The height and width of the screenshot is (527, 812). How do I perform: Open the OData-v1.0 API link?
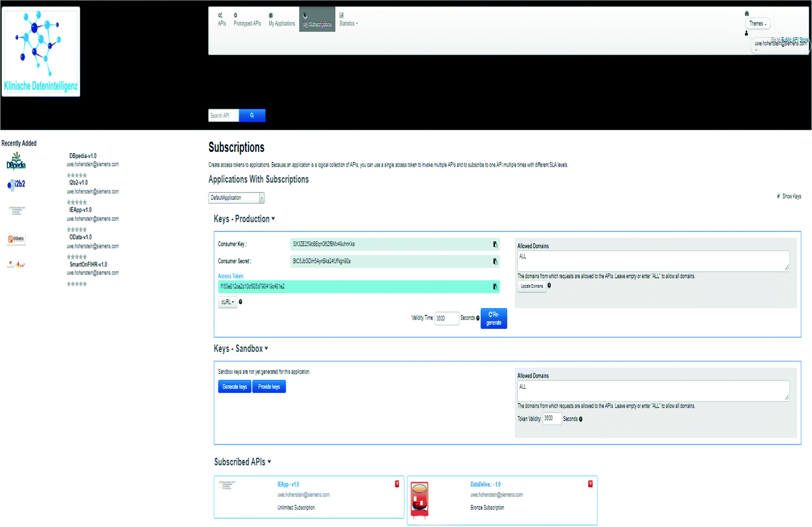pyautogui.click(x=80, y=237)
